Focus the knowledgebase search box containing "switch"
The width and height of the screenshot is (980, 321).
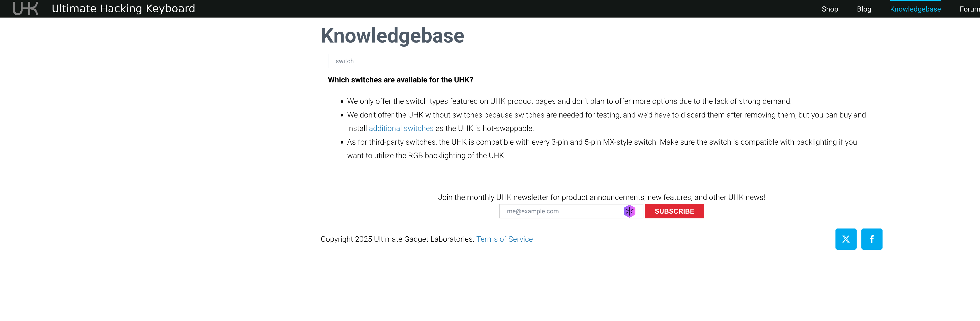pyautogui.click(x=601, y=61)
